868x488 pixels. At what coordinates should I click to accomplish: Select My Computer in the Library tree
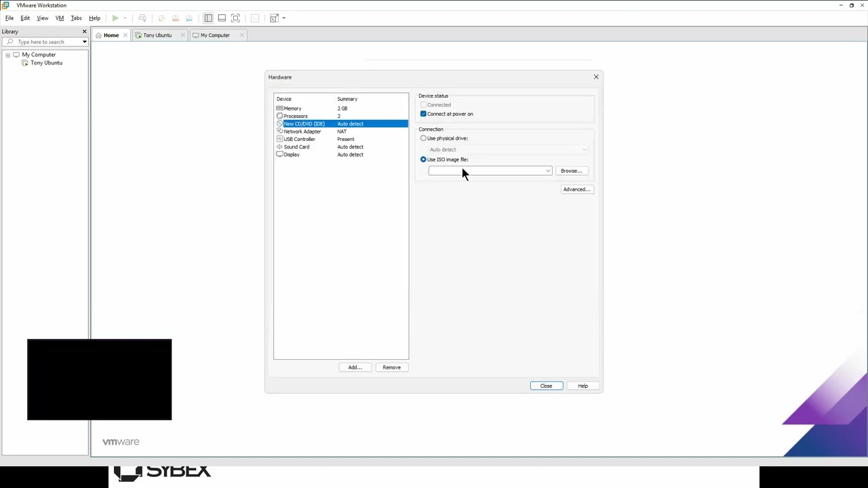39,55
